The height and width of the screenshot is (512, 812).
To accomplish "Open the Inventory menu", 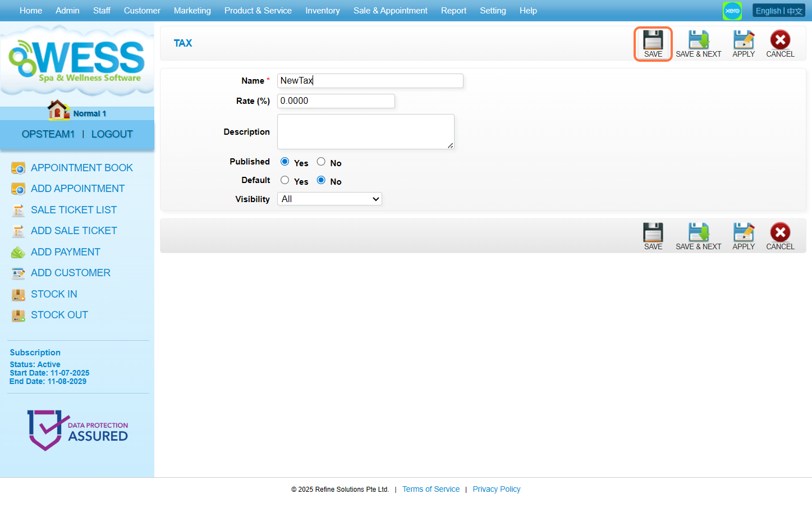I will coord(322,11).
